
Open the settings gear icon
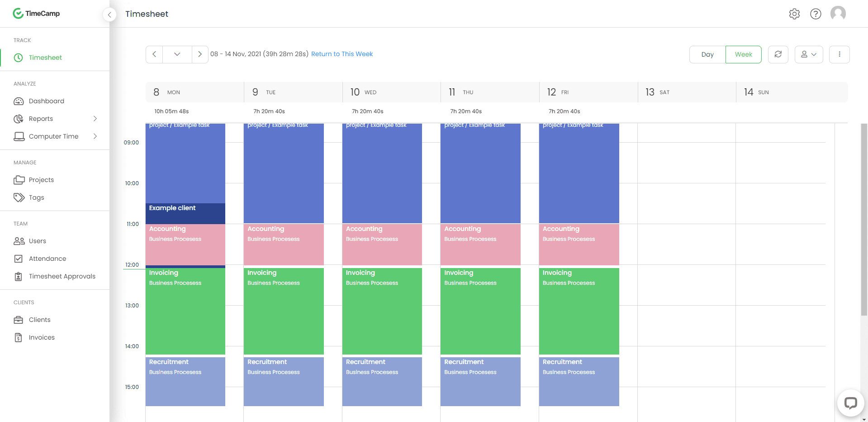click(x=795, y=14)
